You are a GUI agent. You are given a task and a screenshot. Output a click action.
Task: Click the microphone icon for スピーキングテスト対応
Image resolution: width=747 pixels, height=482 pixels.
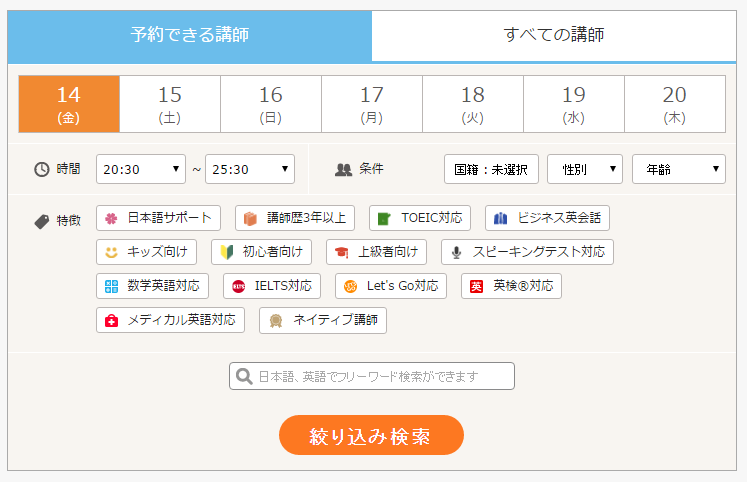point(456,252)
